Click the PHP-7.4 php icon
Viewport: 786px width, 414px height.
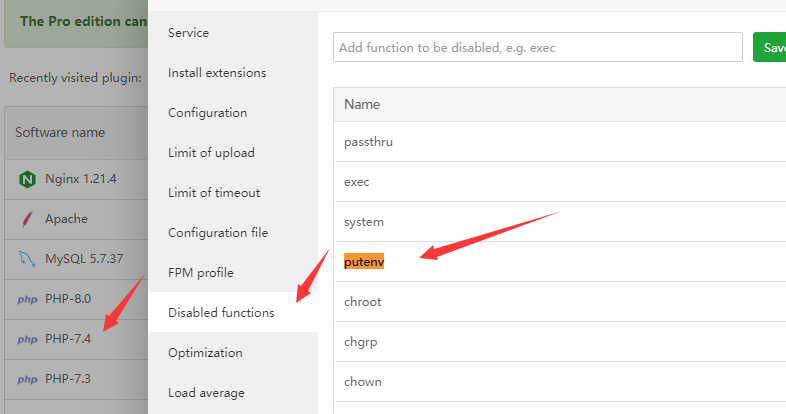27,339
